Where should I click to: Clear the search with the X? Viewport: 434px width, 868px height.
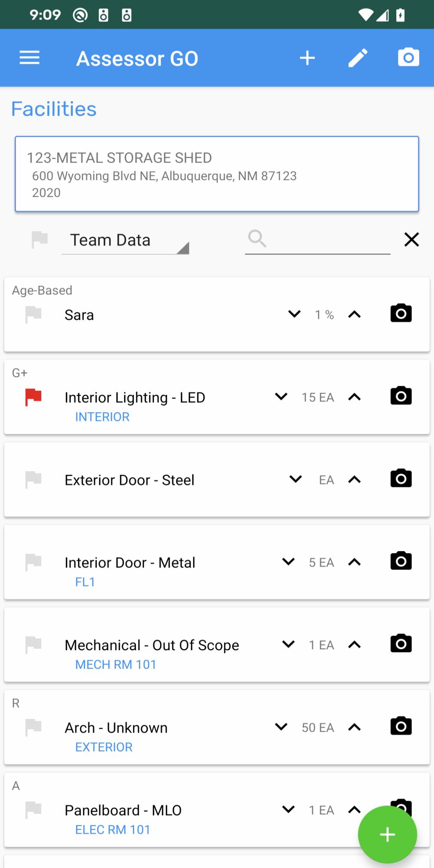coord(411,240)
